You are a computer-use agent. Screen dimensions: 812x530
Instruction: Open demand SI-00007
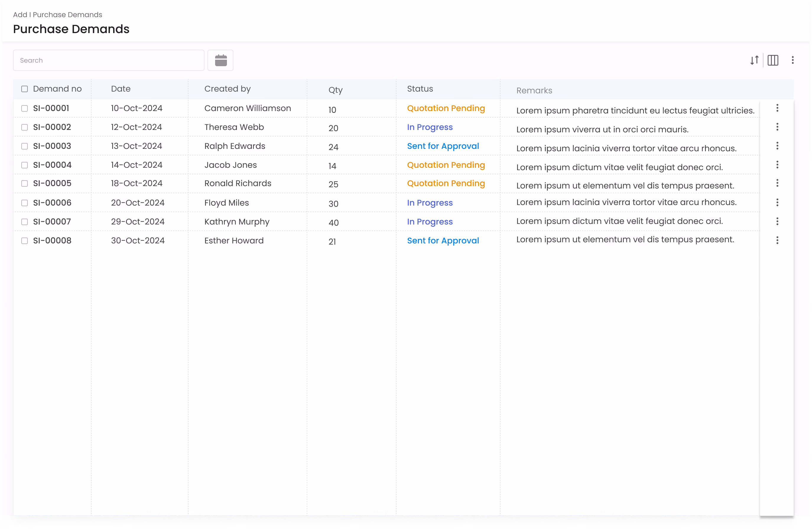click(x=52, y=221)
